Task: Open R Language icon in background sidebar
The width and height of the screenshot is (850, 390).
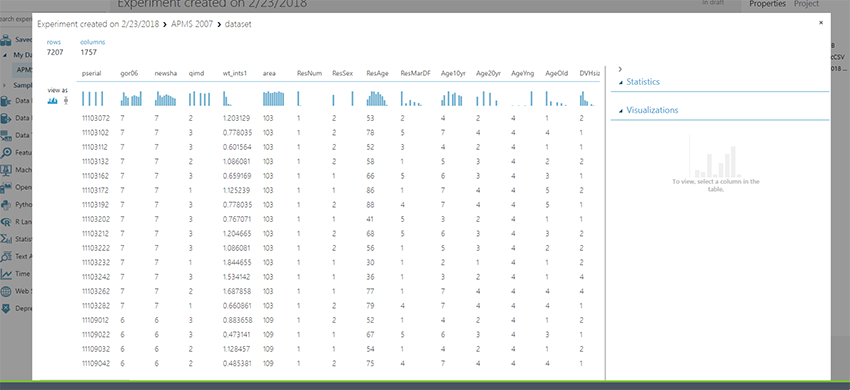Action: (x=7, y=222)
